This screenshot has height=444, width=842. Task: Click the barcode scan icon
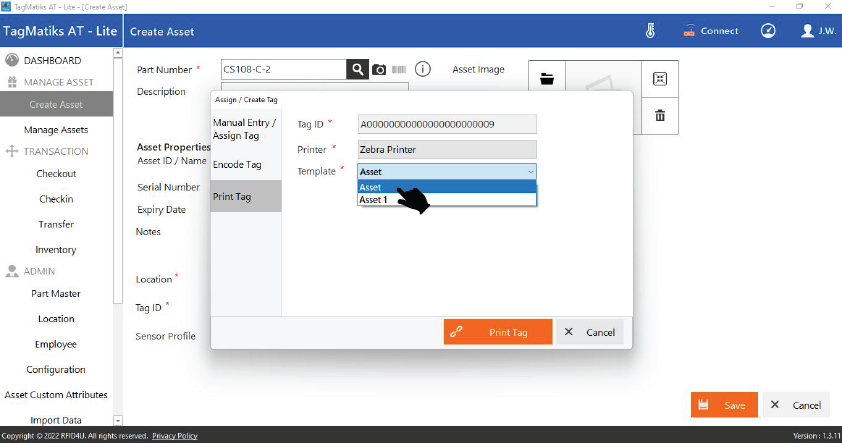click(x=399, y=70)
